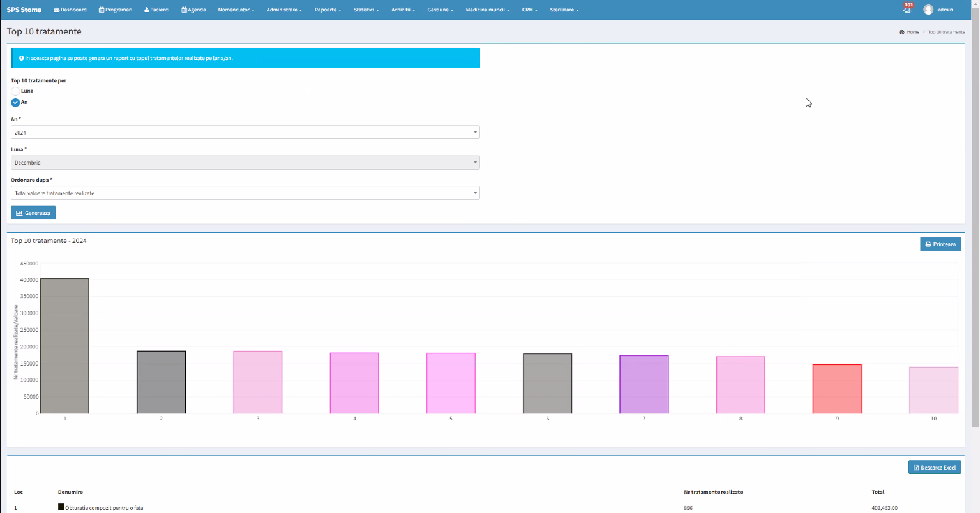Open the An year dropdown showing 2024
The width and height of the screenshot is (980, 513).
click(245, 132)
